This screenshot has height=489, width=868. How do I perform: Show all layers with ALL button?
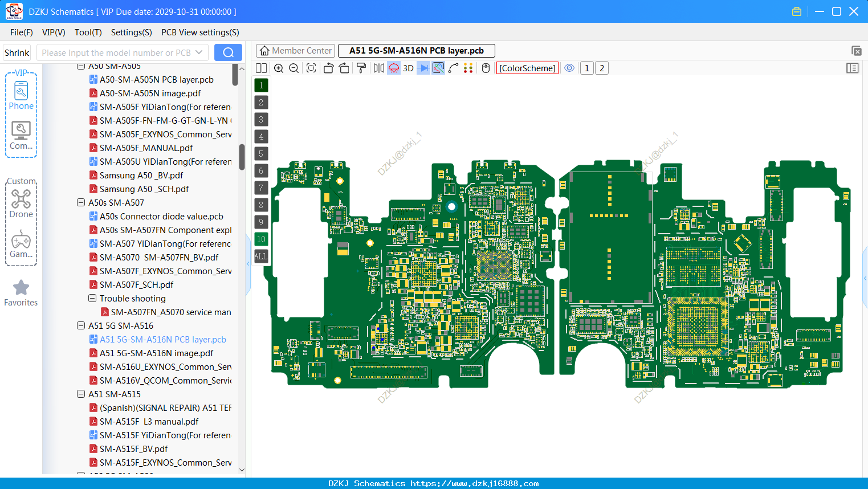click(261, 256)
